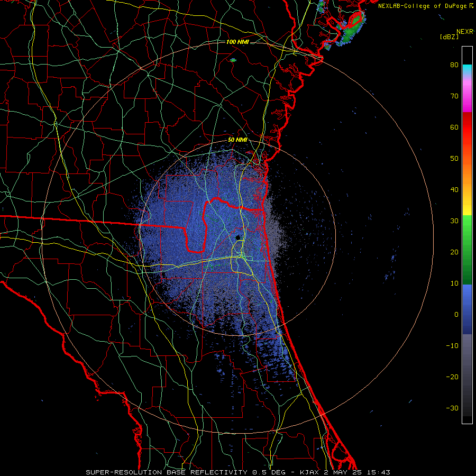Click the 15:43 timestamp in the caption
This screenshot has height=476, width=476.
379,472
